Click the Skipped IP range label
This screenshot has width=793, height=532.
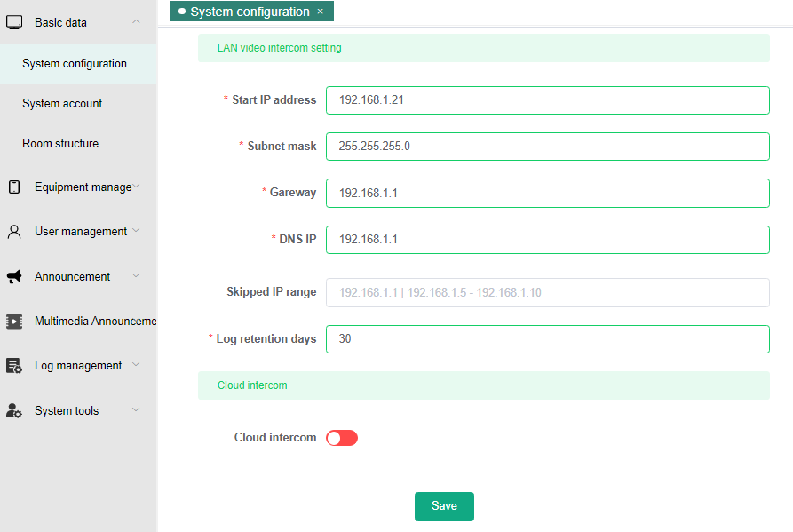(272, 292)
